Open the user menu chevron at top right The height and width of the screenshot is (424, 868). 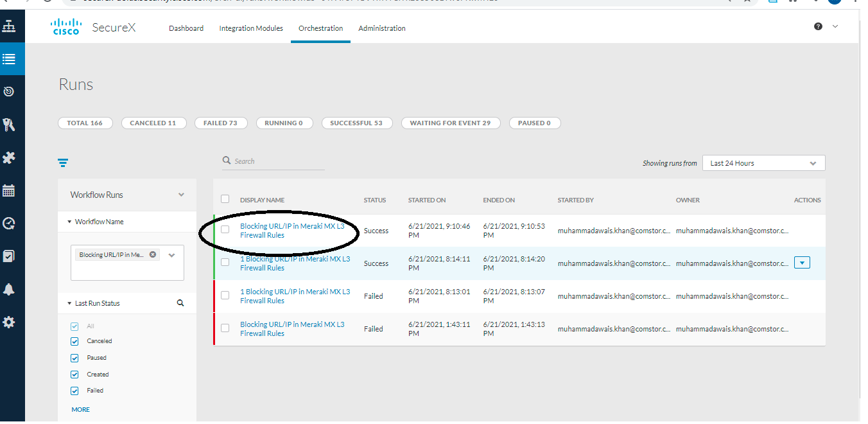coord(835,26)
